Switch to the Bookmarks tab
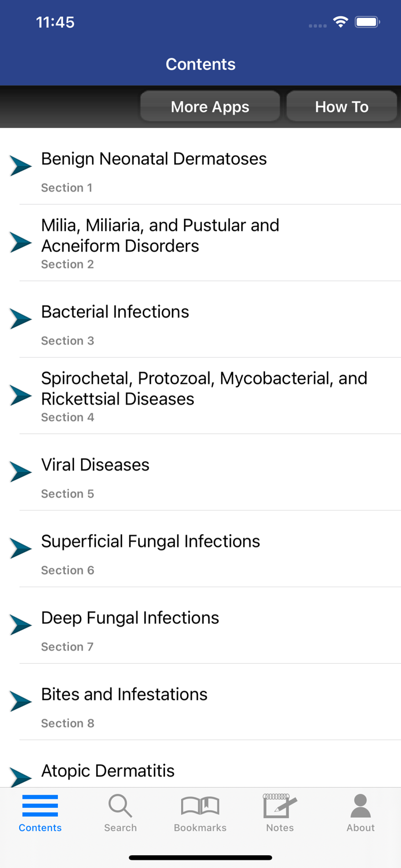 click(200, 813)
